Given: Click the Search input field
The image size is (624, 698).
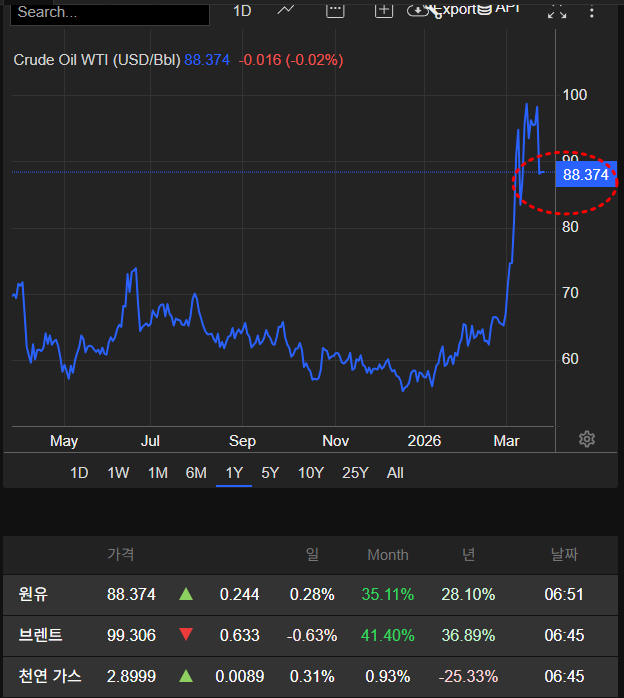Looking at the screenshot, I should [110, 12].
